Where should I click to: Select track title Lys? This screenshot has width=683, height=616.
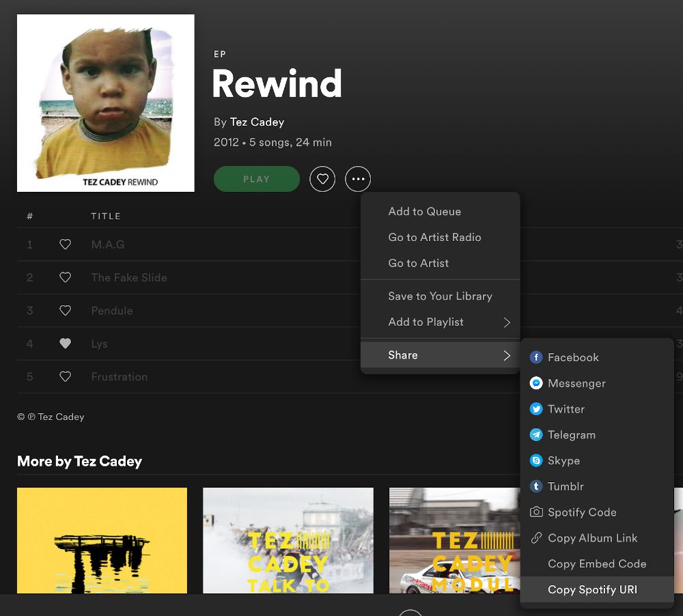(x=99, y=344)
